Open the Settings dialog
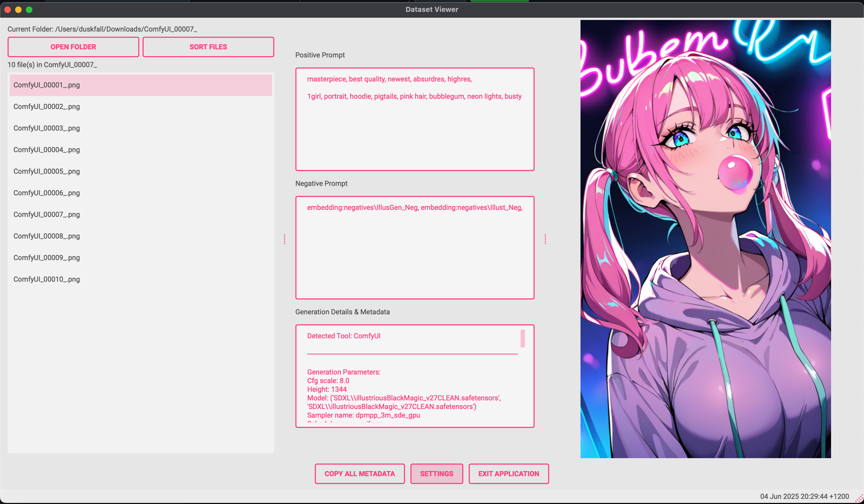Image resolution: width=864 pixels, height=504 pixels. pos(437,474)
